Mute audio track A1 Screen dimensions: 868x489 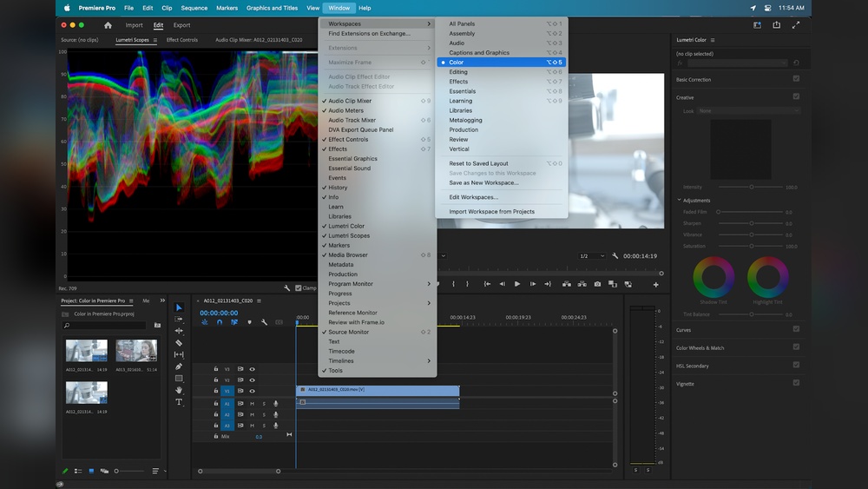(x=252, y=404)
